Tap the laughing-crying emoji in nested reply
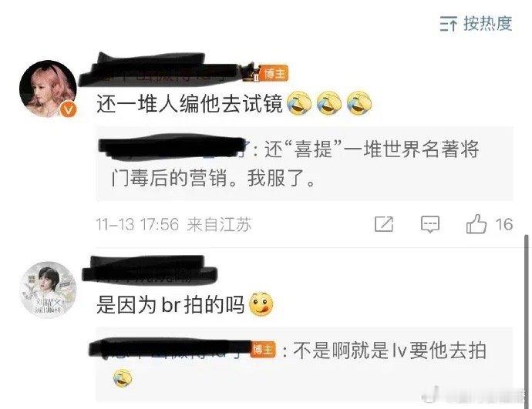Image resolution: width=532 pixels, height=409 pixels. click(123, 378)
